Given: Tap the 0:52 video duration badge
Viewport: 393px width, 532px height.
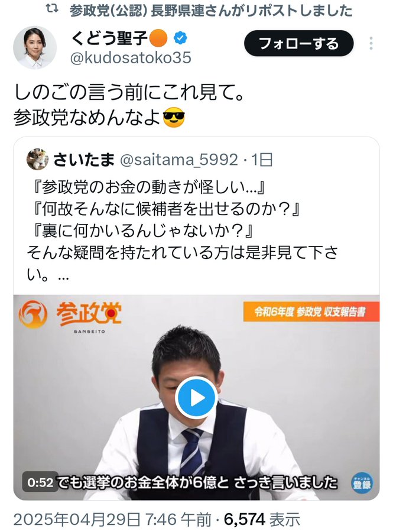Looking at the screenshot, I should [40, 482].
